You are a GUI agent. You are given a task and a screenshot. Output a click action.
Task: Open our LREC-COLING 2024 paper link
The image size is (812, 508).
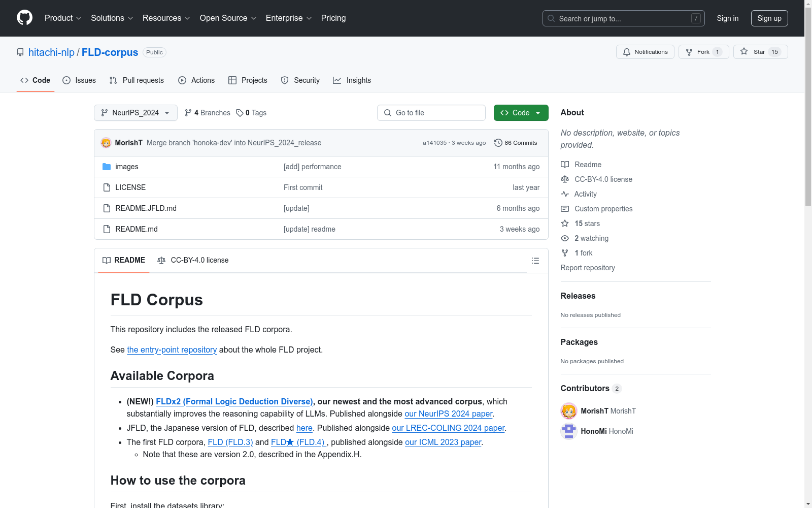point(448,428)
